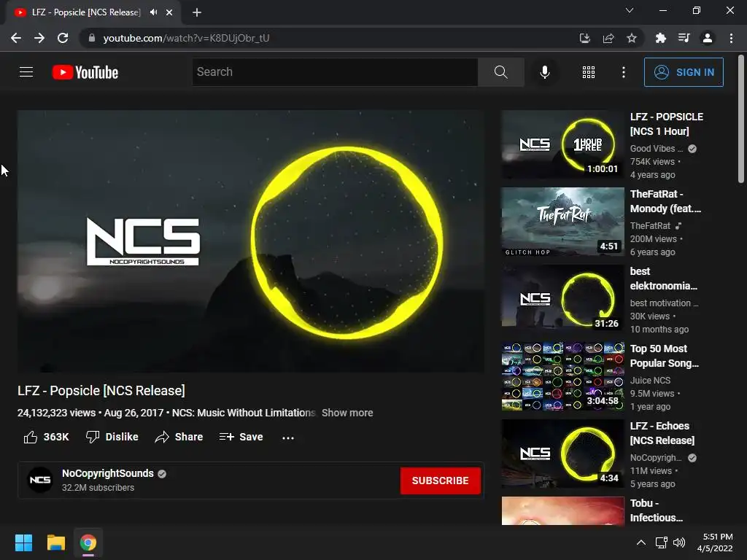Image resolution: width=747 pixels, height=560 pixels.
Task: Open network status tray icon
Action: tap(661, 542)
